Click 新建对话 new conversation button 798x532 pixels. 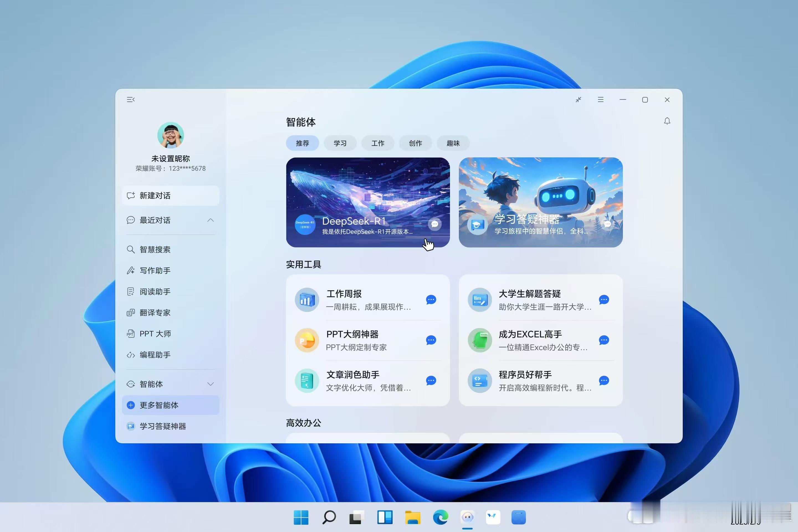point(170,195)
